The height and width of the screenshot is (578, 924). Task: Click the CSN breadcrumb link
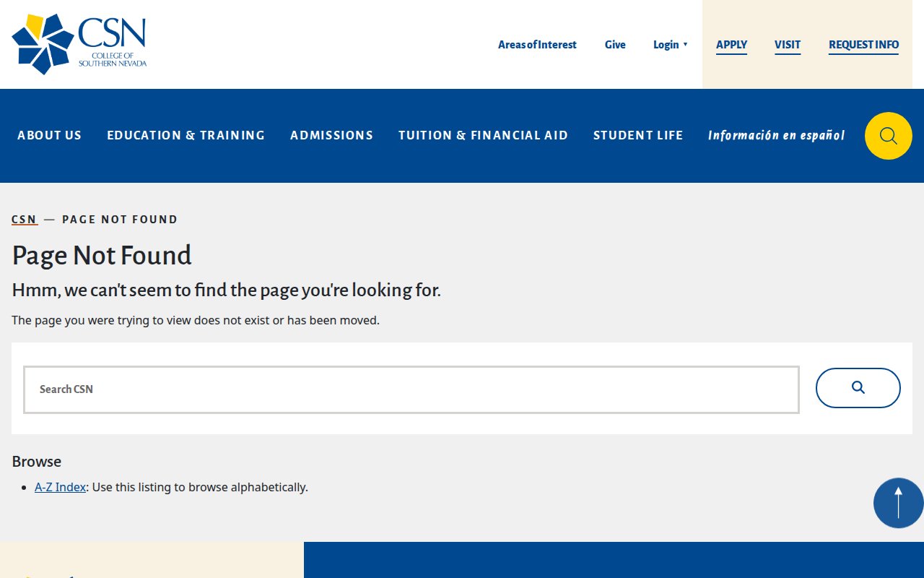pos(24,220)
